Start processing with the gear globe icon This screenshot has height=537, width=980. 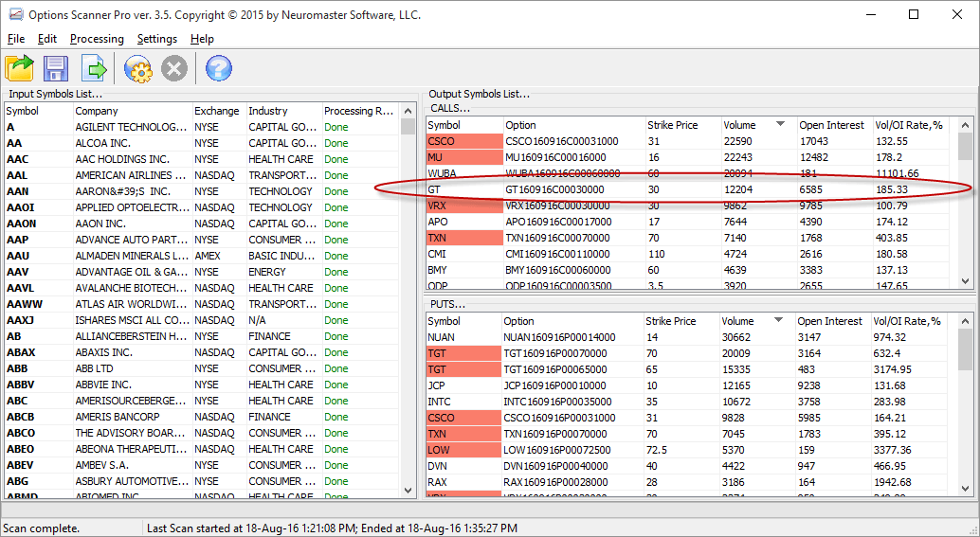tap(138, 68)
